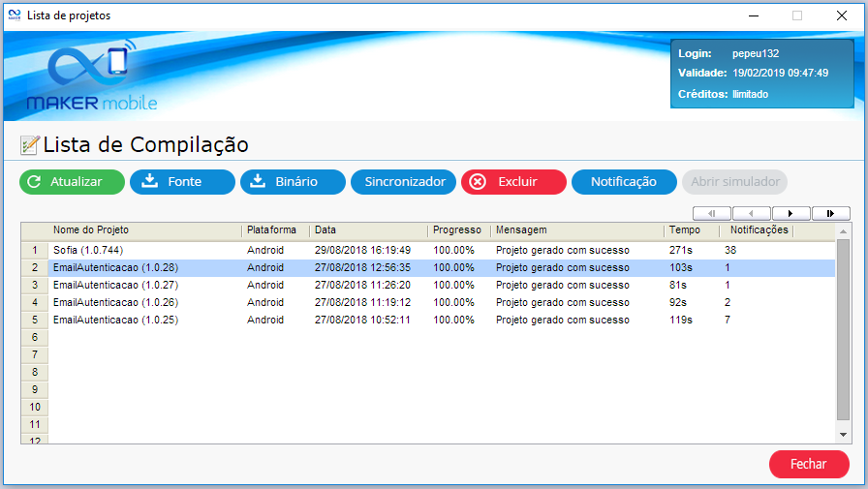Viewport: 868px width, 489px height.
Task: Open the Notificação button
Action: [623, 182]
